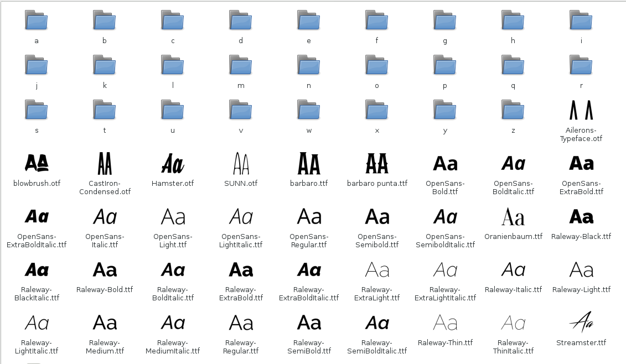Select OpenSans-BoldItalic.ttf font icon
Viewport: 626px width, 364px height.
coord(513,164)
